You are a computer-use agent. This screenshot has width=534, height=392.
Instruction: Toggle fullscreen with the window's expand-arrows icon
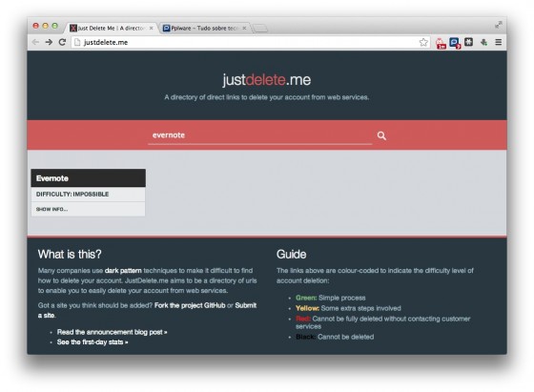[498, 25]
